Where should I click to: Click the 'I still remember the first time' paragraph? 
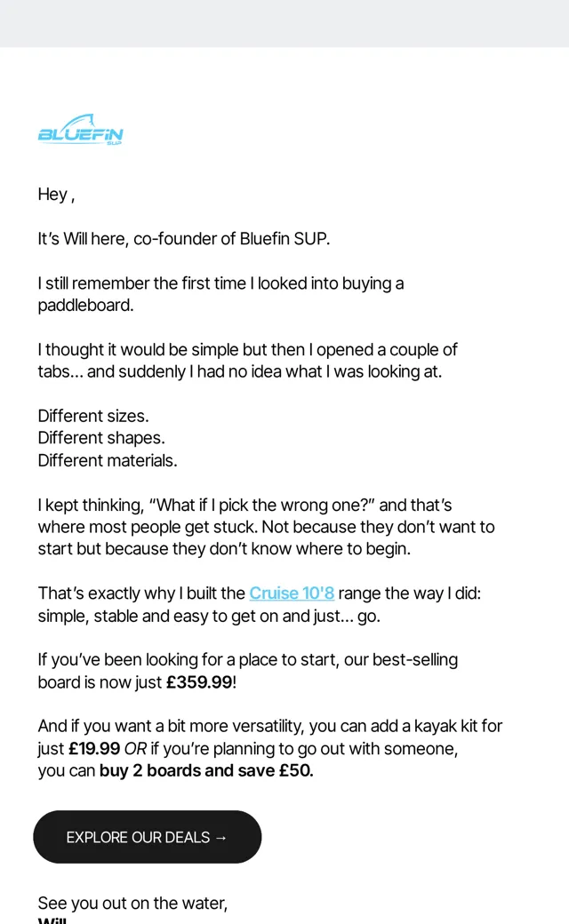click(x=220, y=294)
